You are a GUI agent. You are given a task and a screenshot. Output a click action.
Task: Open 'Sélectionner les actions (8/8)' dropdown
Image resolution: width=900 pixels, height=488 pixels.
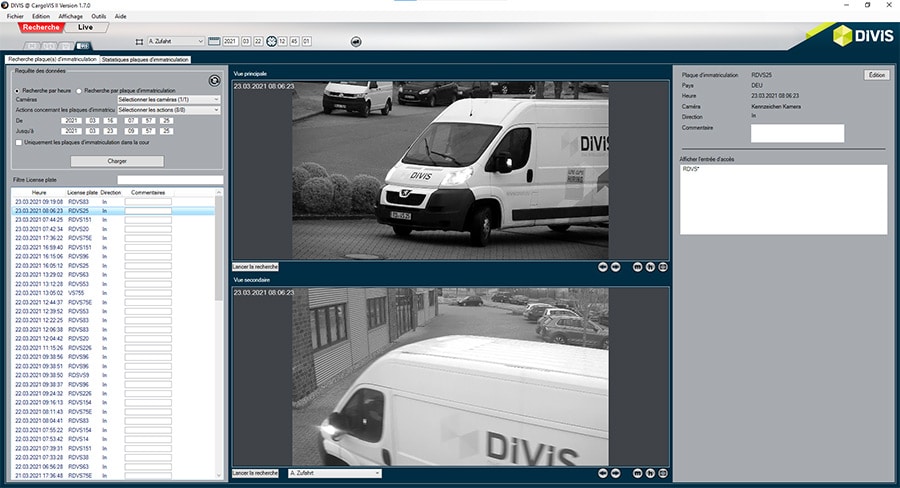[x=168, y=110]
